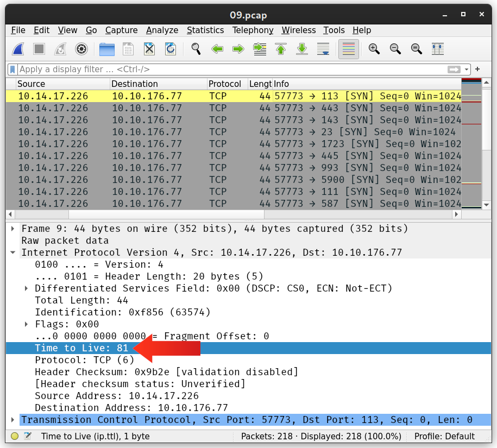Start a new capture with the shark fin icon
This screenshot has height=448, width=497.
[18, 49]
